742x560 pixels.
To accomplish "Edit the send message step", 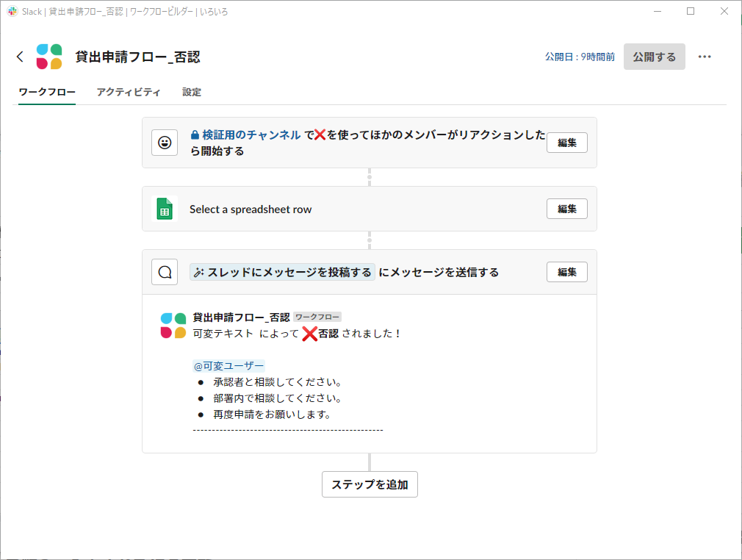I will coord(566,272).
